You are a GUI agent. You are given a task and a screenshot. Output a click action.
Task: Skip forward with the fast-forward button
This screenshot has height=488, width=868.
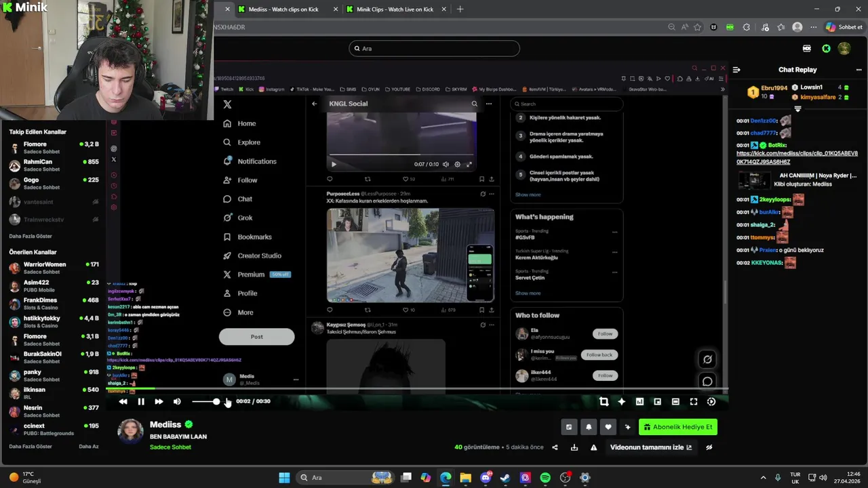click(159, 401)
